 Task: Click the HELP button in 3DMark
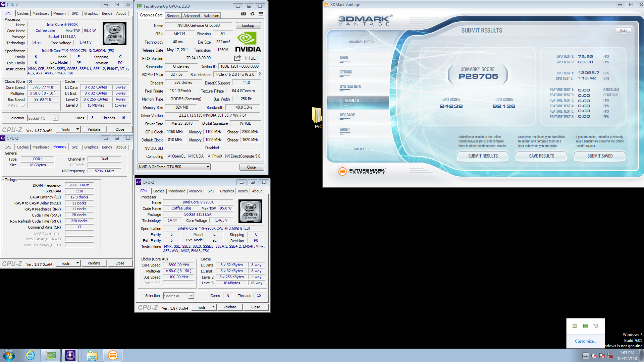click(624, 30)
